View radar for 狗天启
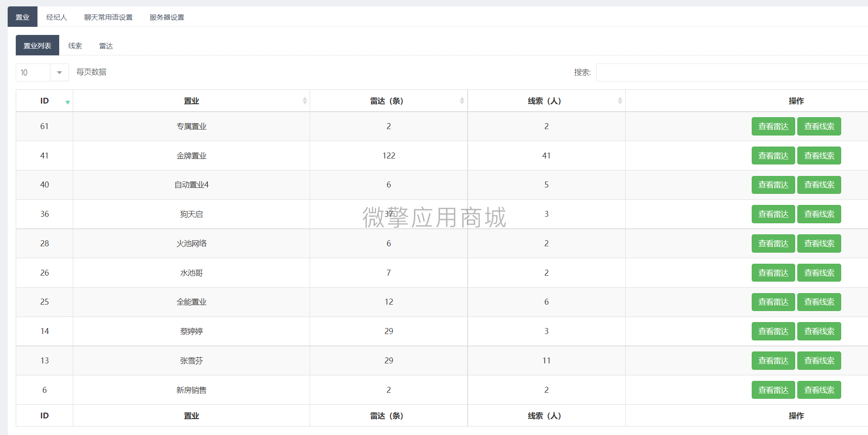The image size is (868, 435). click(773, 214)
